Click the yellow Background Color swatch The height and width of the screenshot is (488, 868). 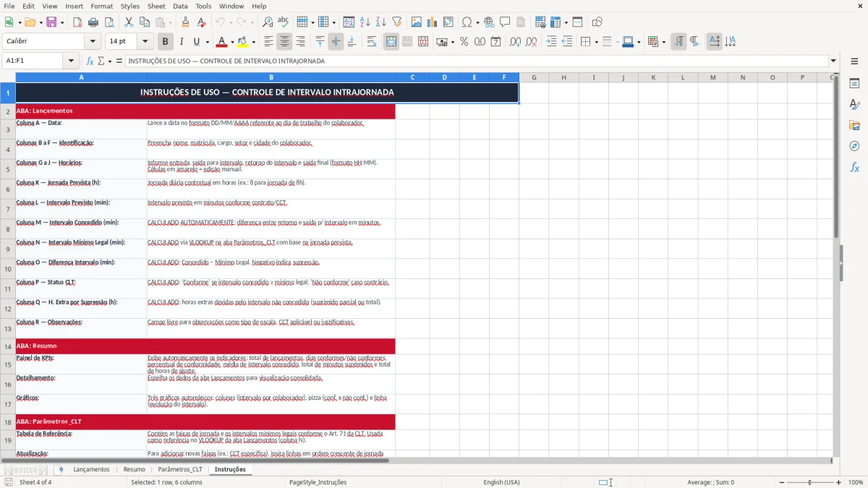click(244, 42)
